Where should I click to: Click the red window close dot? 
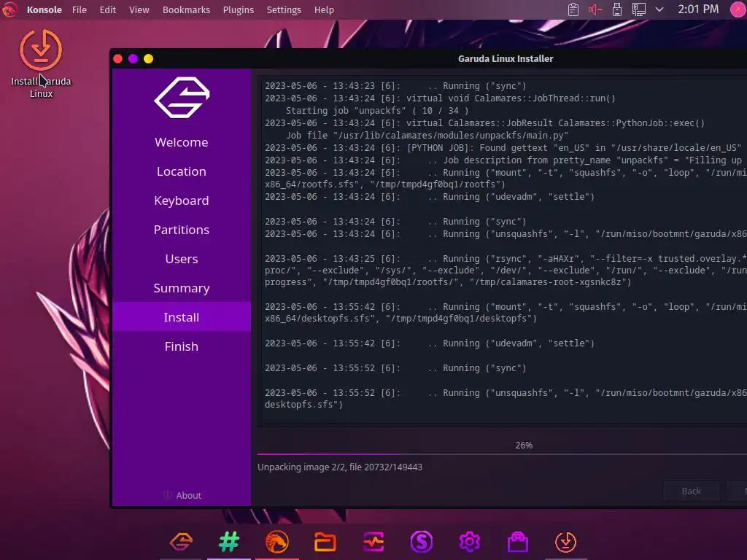coord(118,58)
